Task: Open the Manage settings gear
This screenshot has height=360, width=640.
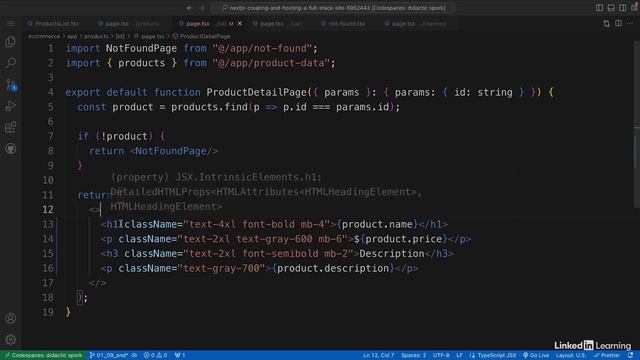Action: tap(11, 339)
